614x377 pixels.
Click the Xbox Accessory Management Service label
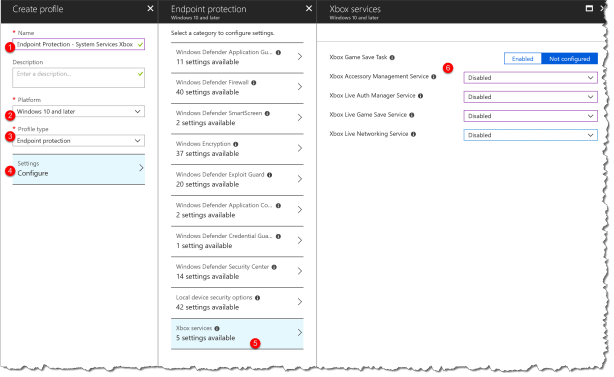point(379,77)
